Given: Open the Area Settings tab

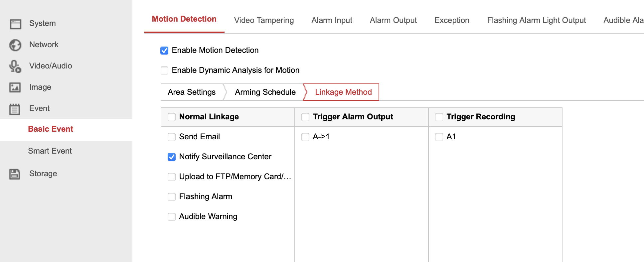Looking at the screenshot, I should [x=191, y=92].
